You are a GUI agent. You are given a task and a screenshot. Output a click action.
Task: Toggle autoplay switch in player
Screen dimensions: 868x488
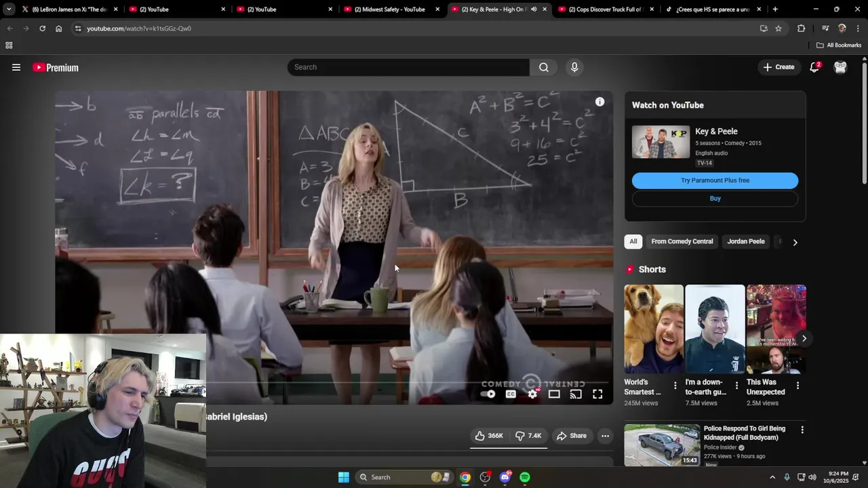[488, 394]
